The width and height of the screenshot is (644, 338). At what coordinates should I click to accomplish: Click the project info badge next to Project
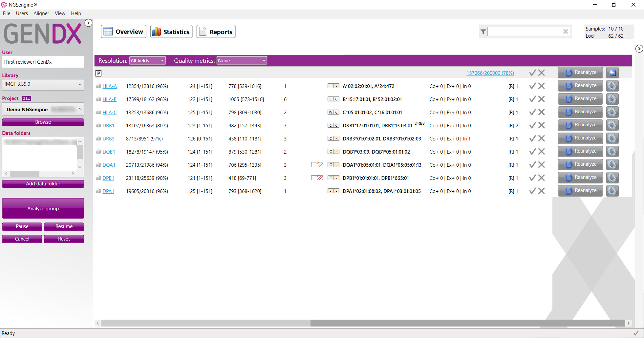27,98
